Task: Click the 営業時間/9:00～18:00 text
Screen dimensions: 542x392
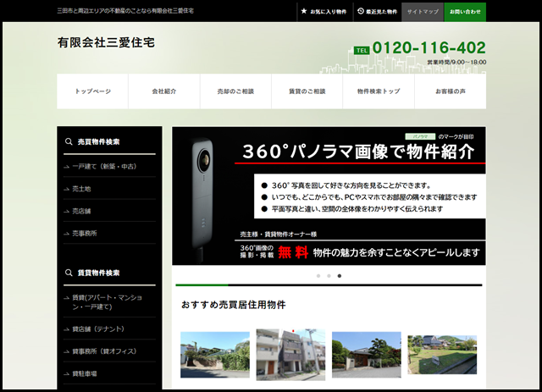Action: 456,62
